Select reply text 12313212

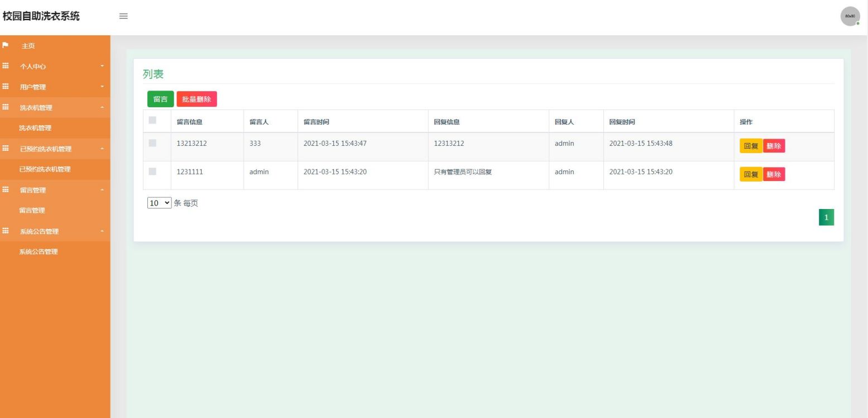click(x=449, y=143)
